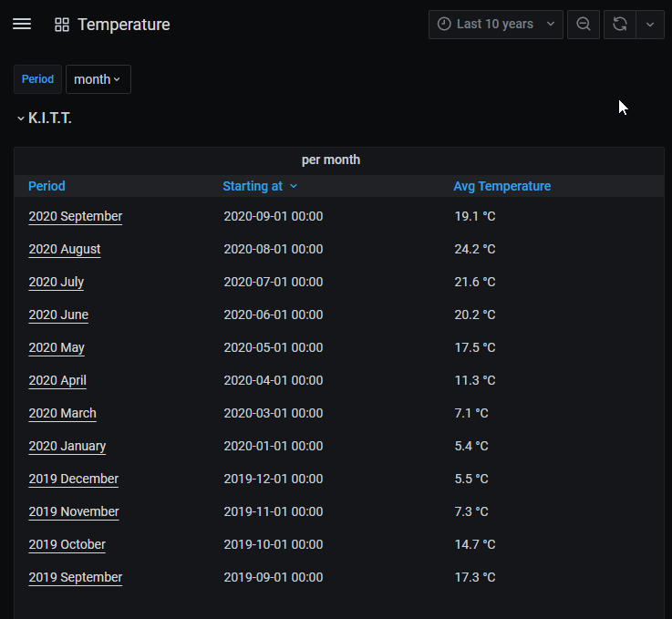672x619 pixels.
Task: Click the 14.7 °C temperature value
Action: pos(475,544)
